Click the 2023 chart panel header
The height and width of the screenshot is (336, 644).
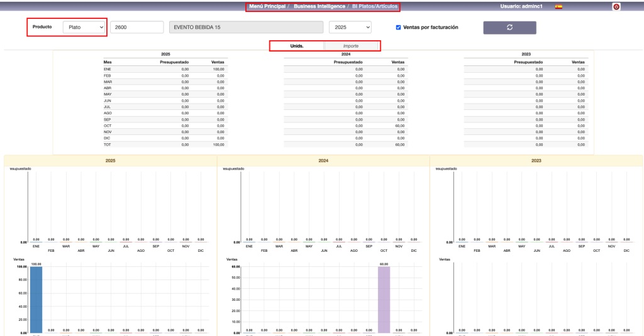click(x=536, y=161)
